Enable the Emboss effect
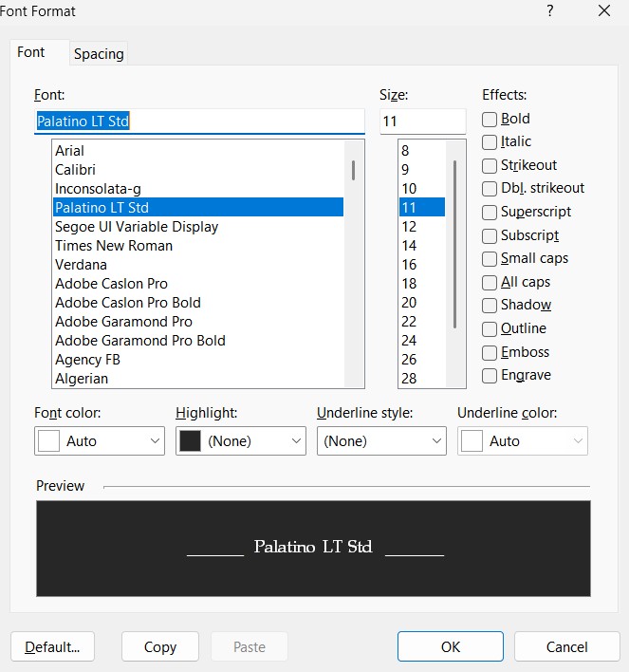Screen dimensions: 629x672 [x=490, y=353]
